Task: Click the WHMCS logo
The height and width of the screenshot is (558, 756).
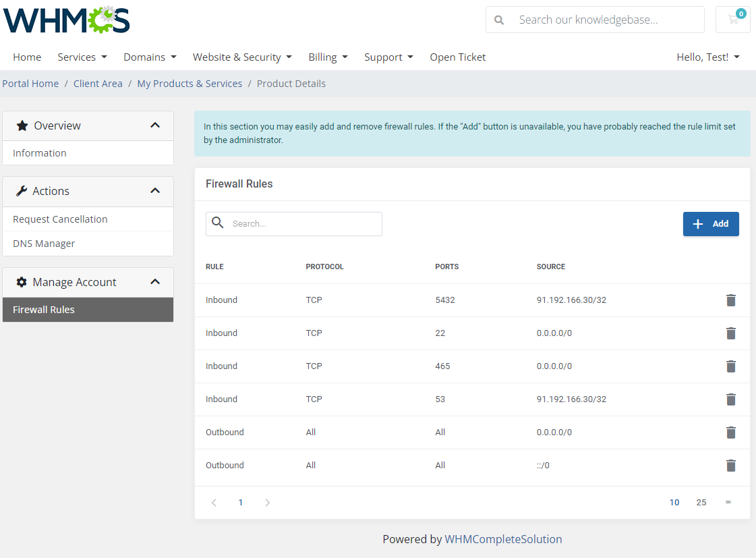Action: point(67,20)
